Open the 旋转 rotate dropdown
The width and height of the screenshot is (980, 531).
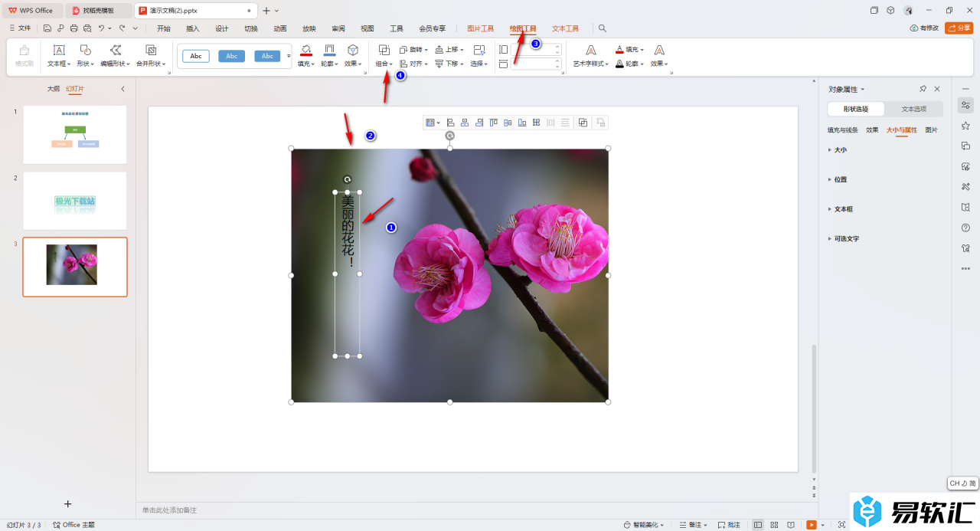click(413, 49)
